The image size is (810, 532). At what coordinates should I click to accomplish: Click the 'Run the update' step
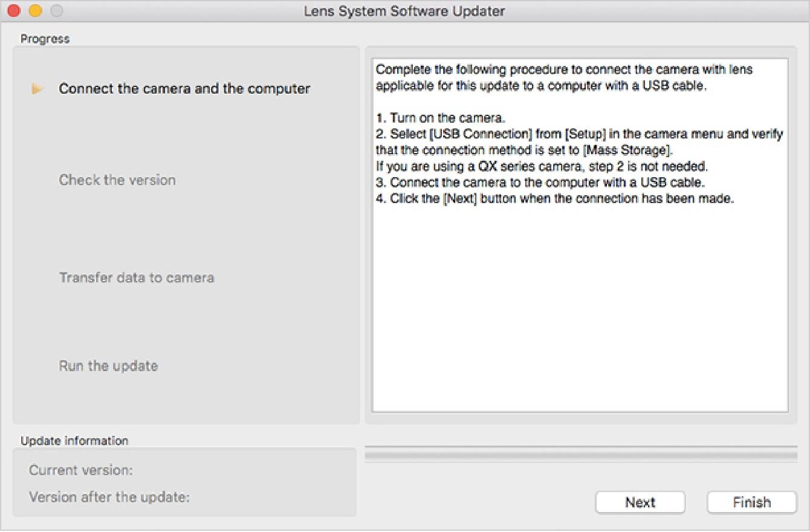click(109, 366)
